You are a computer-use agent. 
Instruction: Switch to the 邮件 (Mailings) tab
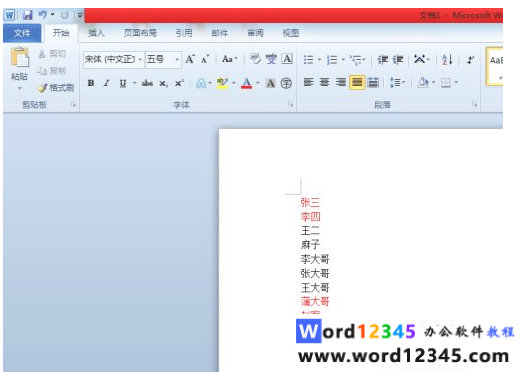[x=220, y=33]
